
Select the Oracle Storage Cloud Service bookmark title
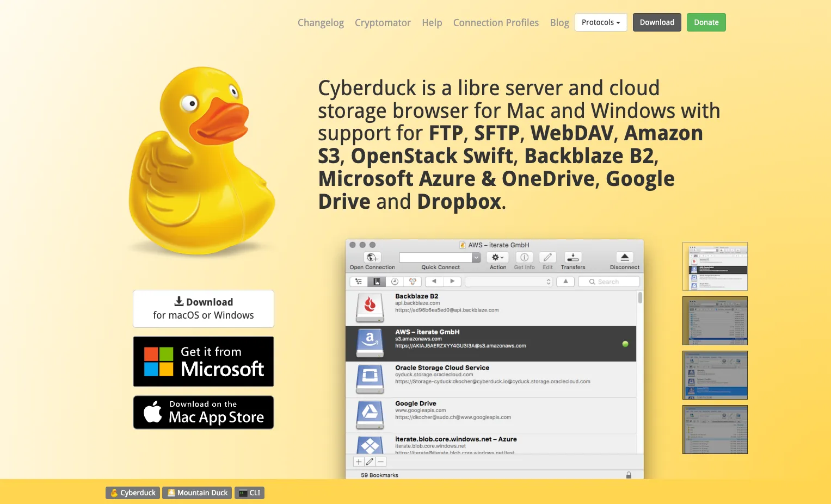tap(442, 368)
